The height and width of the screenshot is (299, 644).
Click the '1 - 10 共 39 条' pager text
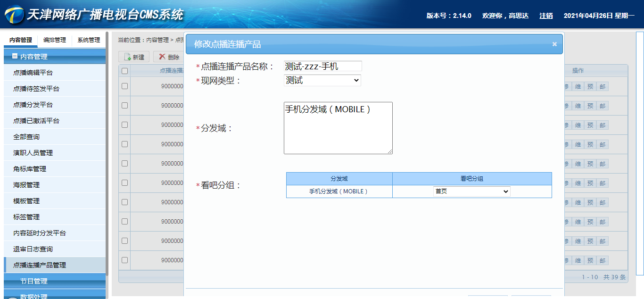[604, 277]
